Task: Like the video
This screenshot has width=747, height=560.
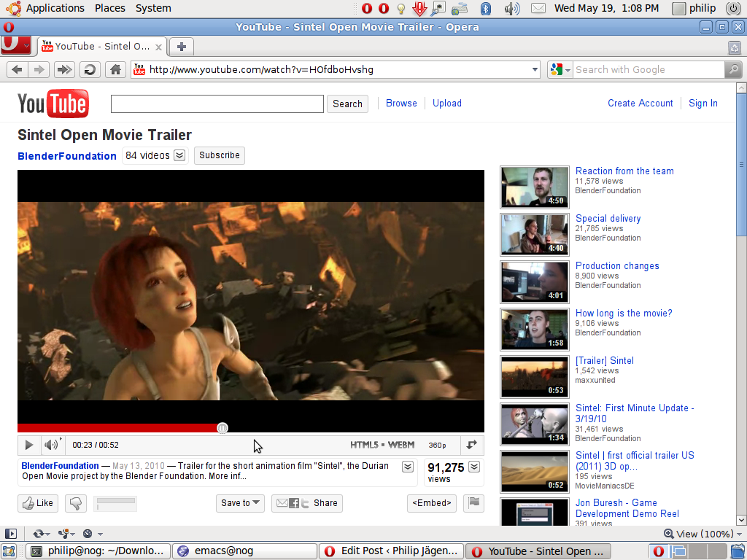Action: click(38, 503)
